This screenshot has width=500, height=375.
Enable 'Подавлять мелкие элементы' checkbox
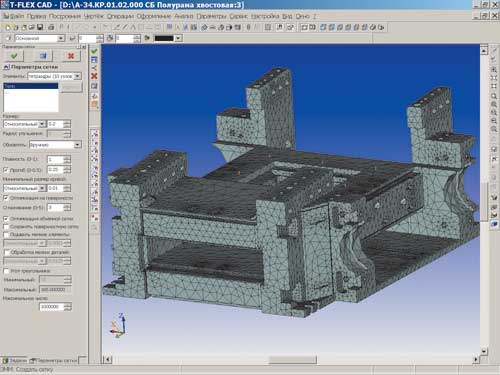pos(6,235)
